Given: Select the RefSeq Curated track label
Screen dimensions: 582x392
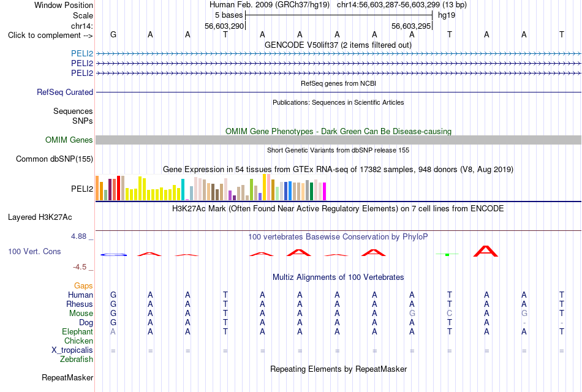Looking at the screenshot, I should (x=64, y=92).
